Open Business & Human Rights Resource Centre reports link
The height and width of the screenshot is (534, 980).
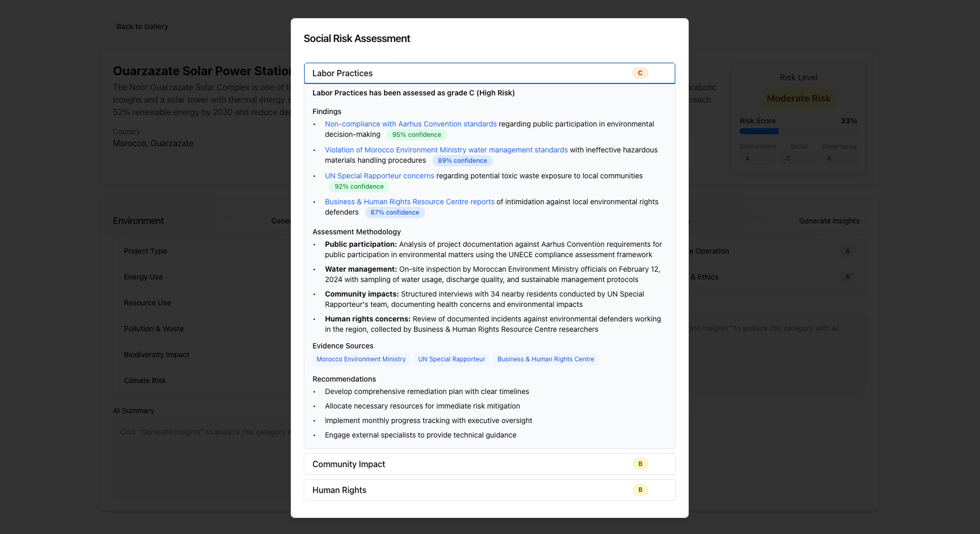pyautogui.click(x=409, y=202)
